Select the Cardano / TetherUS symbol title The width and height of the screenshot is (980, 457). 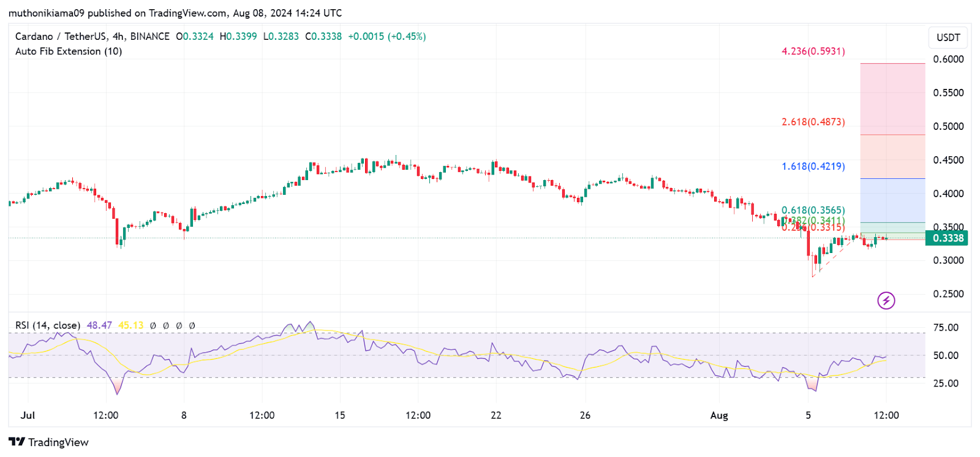[x=92, y=37]
